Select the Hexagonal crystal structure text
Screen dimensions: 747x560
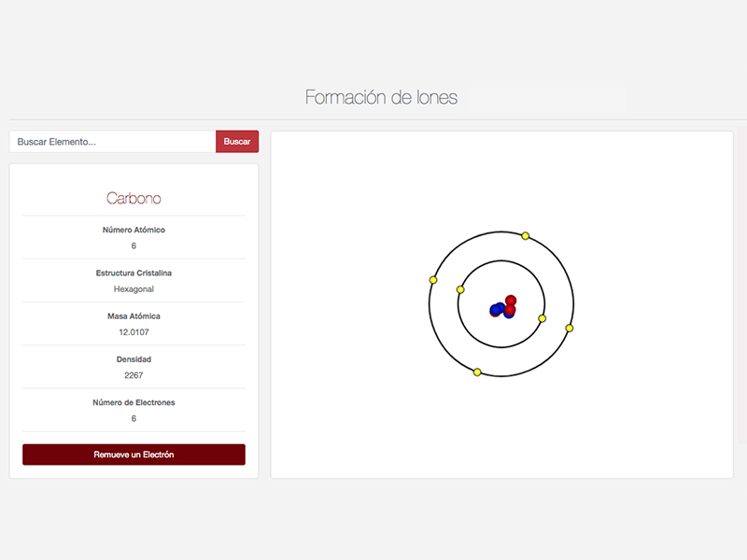(133, 289)
